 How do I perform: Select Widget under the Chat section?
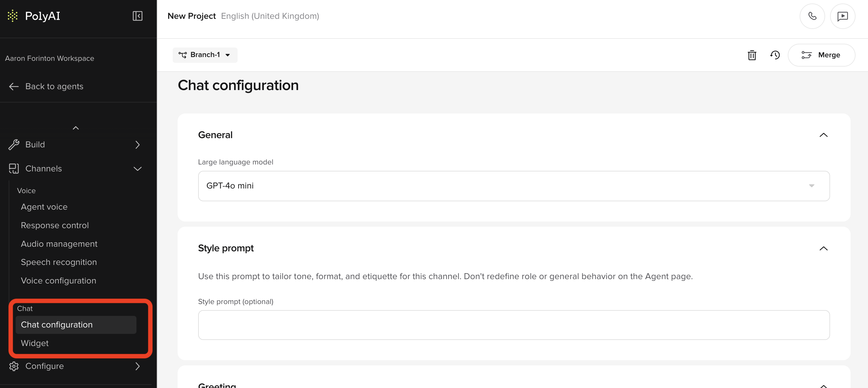[x=35, y=343]
